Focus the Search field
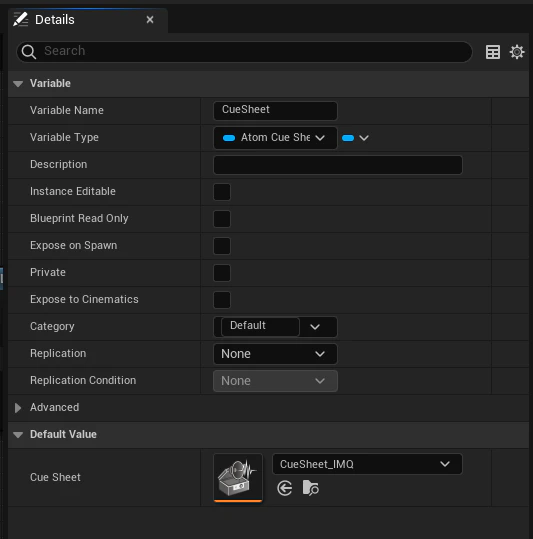This screenshot has height=539, width=533. coord(244,52)
